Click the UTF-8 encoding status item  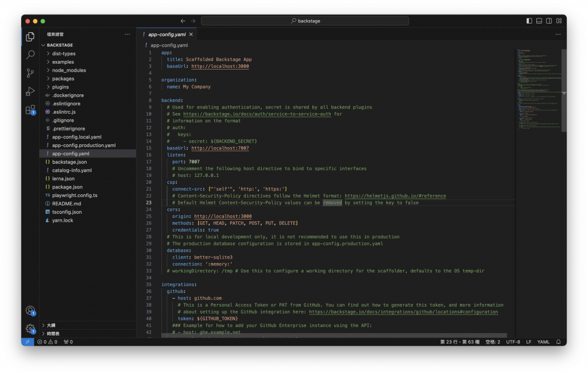coord(513,342)
